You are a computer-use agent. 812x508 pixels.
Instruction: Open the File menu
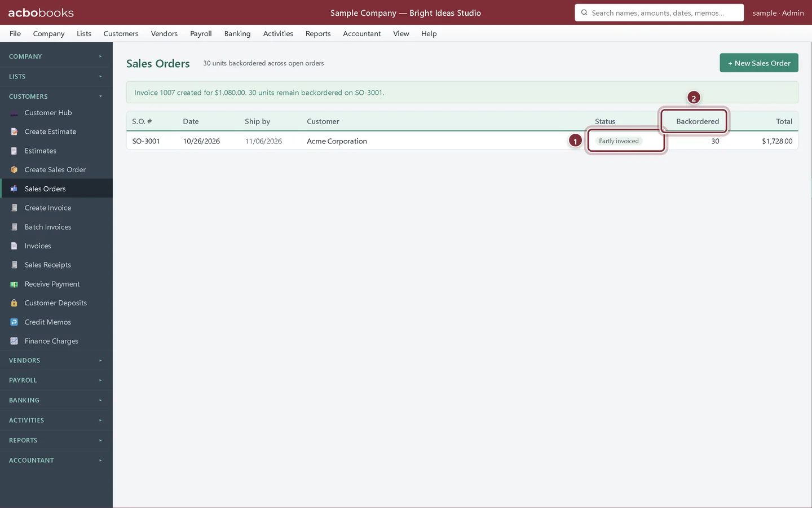point(15,33)
